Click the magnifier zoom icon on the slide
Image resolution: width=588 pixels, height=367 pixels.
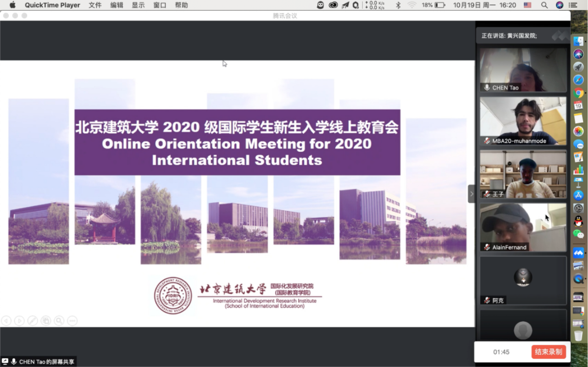click(59, 321)
